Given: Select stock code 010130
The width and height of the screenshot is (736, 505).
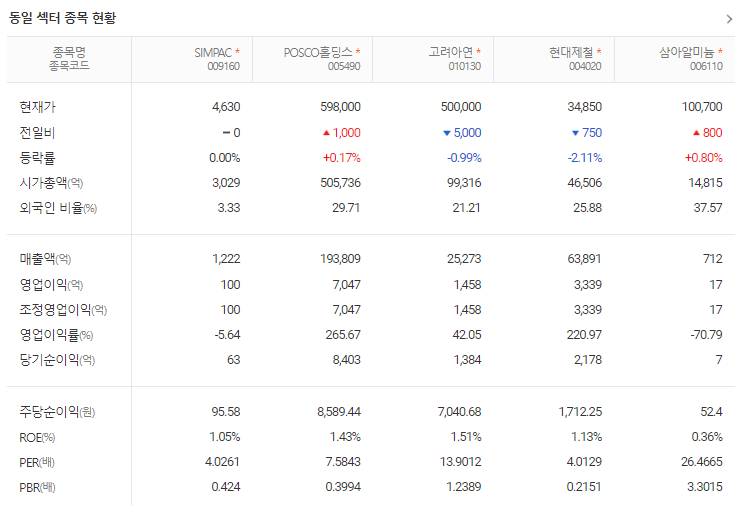Looking at the screenshot, I should tap(465, 66).
